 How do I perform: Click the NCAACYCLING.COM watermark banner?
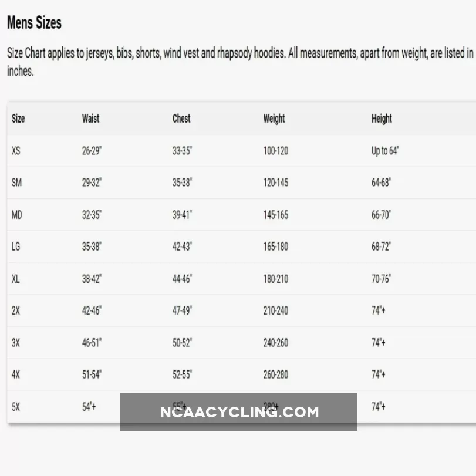(239, 412)
